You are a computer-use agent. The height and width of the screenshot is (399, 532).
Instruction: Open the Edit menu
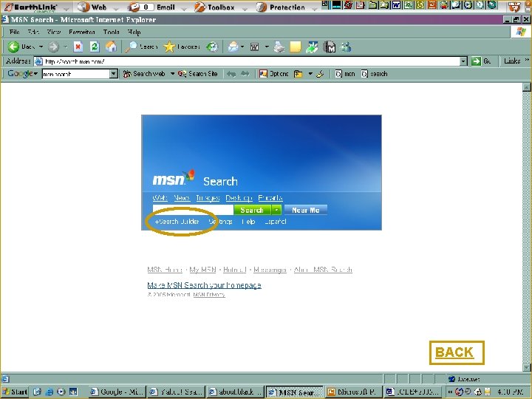pos(33,32)
